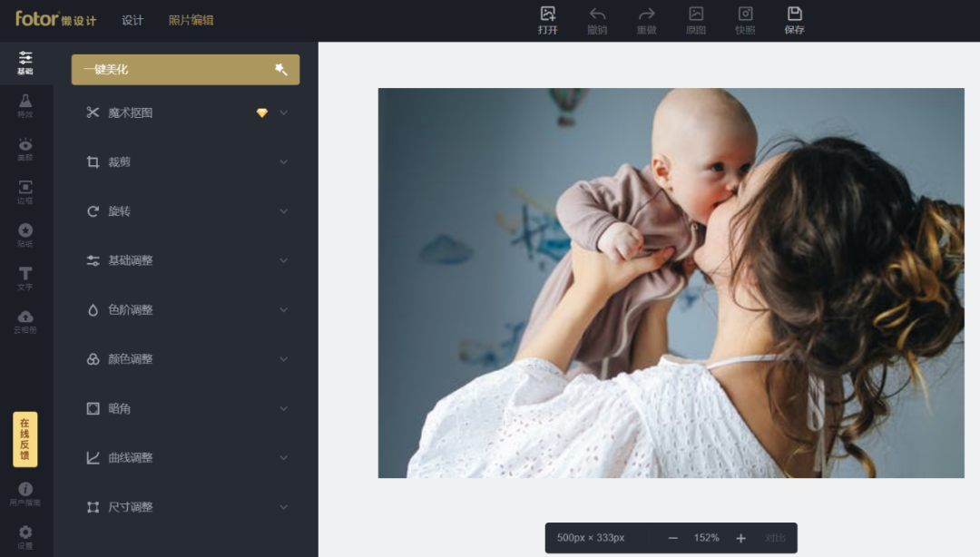The width and height of the screenshot is (980, 557).
Task: Zoom in with the plus button
Action: [x=740, y=538]
